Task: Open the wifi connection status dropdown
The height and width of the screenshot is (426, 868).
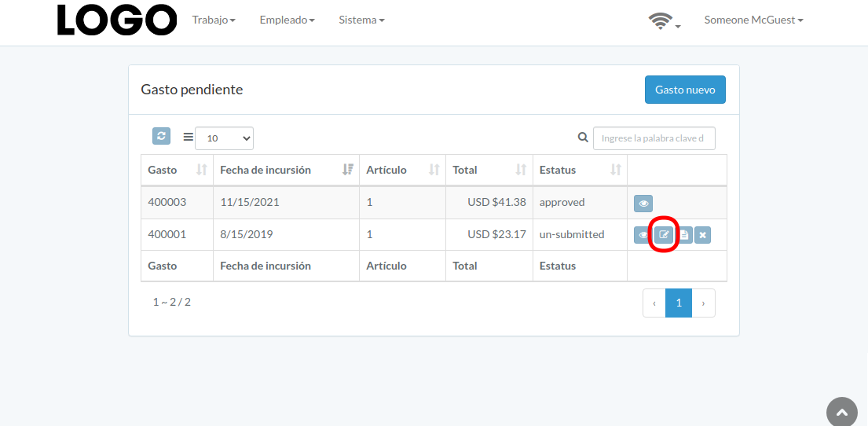Action: point(665,21)
